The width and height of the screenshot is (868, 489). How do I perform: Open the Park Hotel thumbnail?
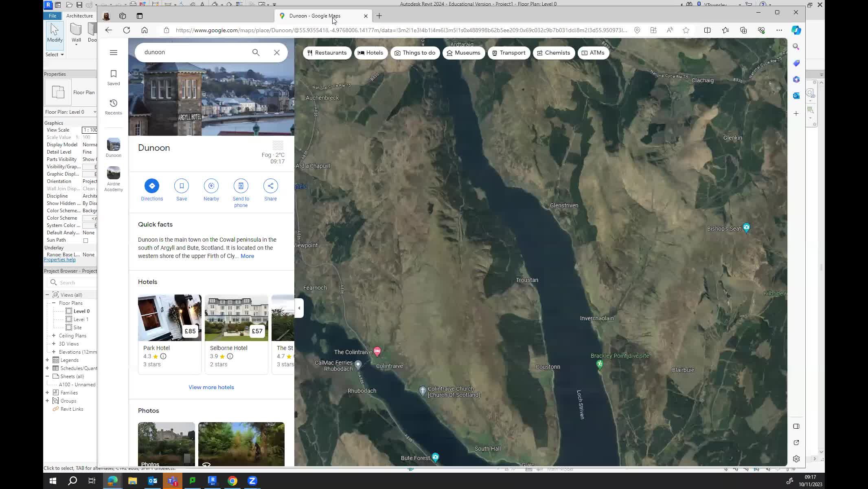click(169, 318)
